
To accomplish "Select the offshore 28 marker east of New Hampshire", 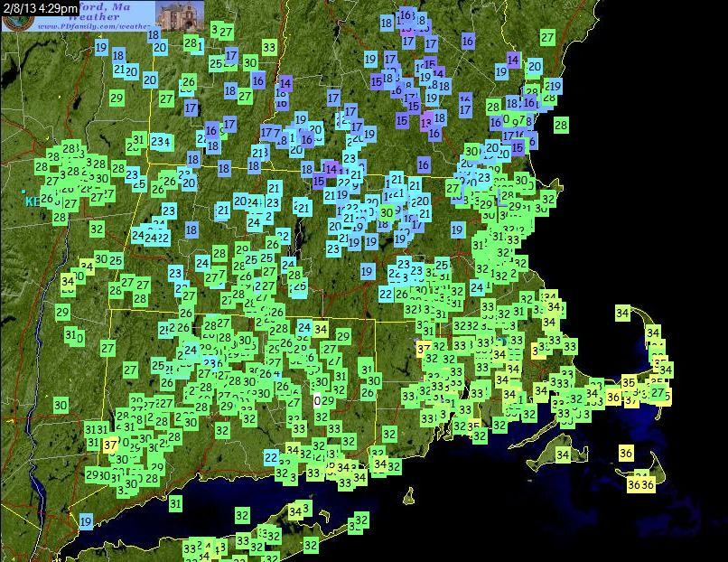I will pyautogui.click(x=560, y=125).
